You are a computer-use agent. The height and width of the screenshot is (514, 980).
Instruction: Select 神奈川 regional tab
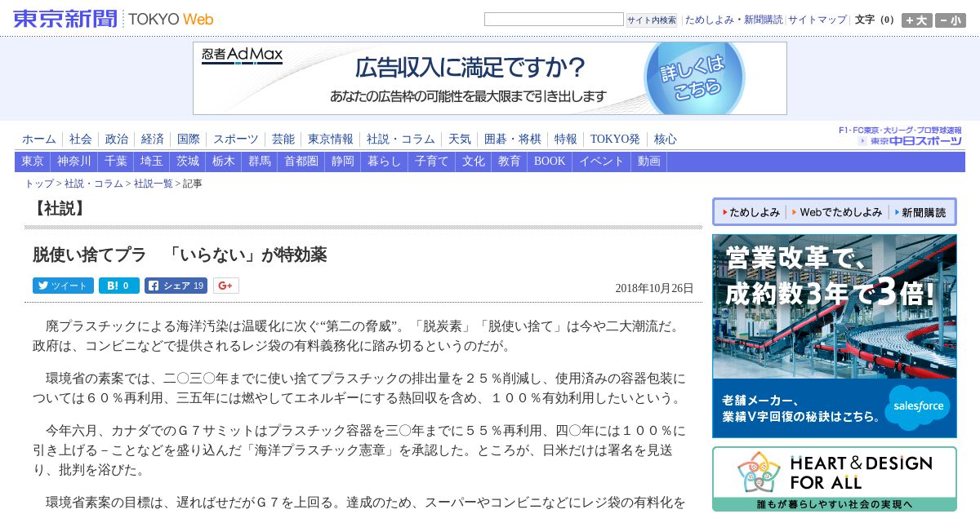coord(74,162)
